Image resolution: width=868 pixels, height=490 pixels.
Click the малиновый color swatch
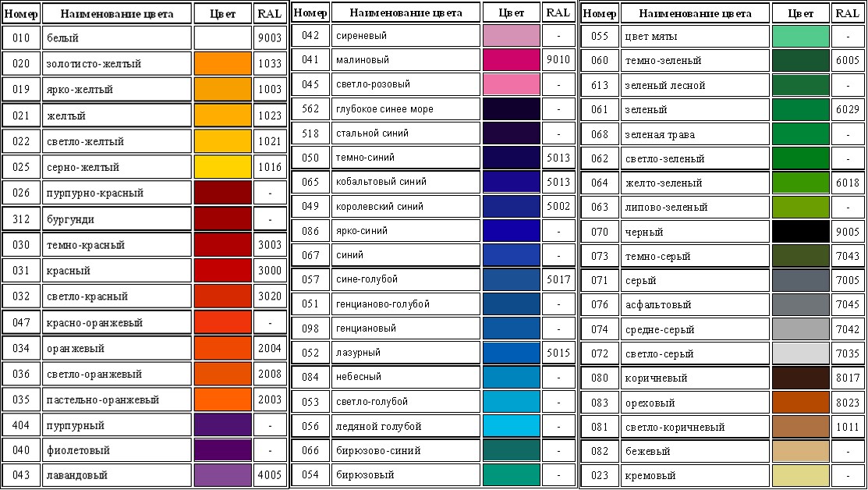(x=512, y=60)
